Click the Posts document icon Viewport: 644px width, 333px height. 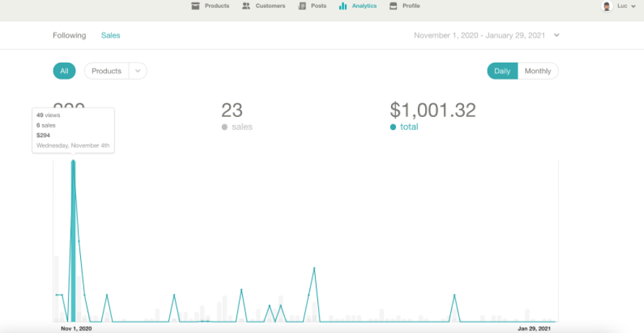tap(302, 7)
